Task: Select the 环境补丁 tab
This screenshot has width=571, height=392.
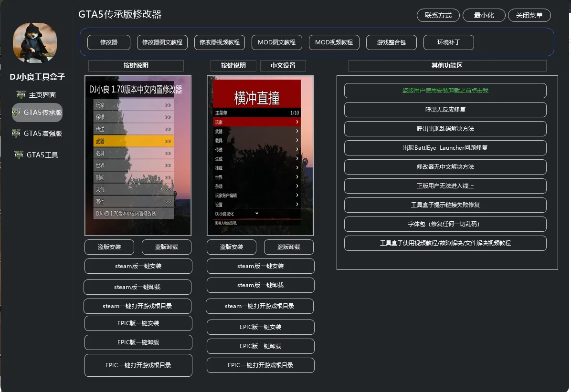Action: click(x=449, y=42)
